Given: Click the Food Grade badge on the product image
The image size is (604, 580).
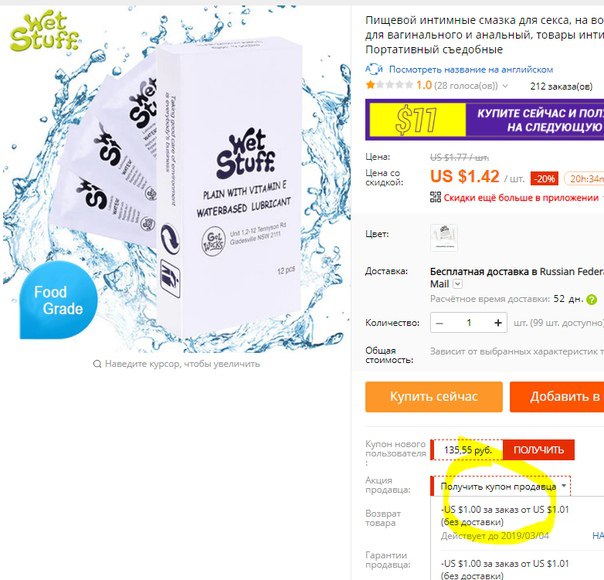Looking at the screenshot, I should click(x=59, y=300).
